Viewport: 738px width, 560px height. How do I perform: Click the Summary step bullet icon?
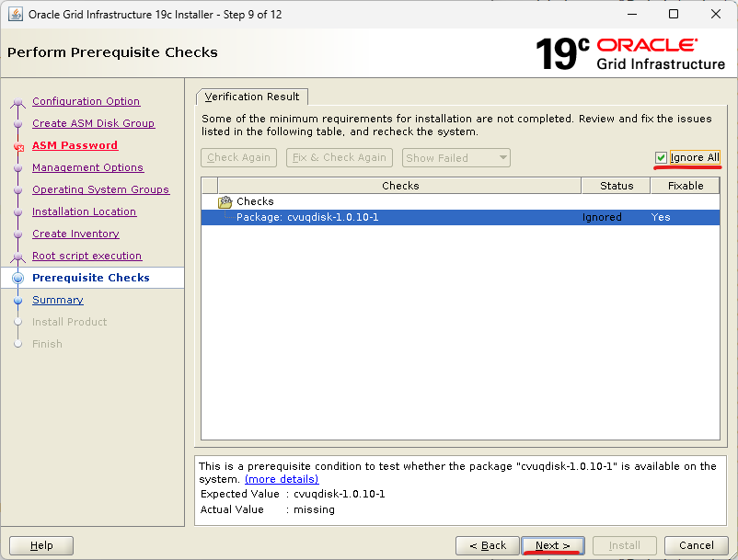coord(17,300)
